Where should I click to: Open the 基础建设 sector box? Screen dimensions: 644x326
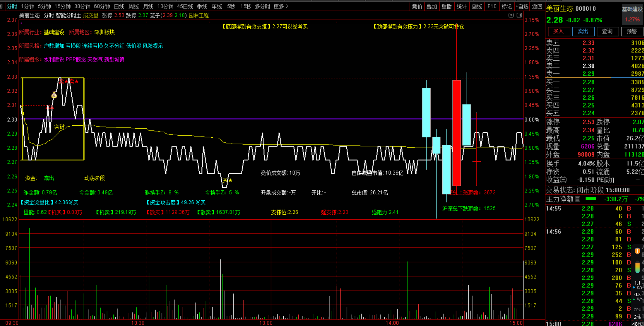tap(632, 14)
